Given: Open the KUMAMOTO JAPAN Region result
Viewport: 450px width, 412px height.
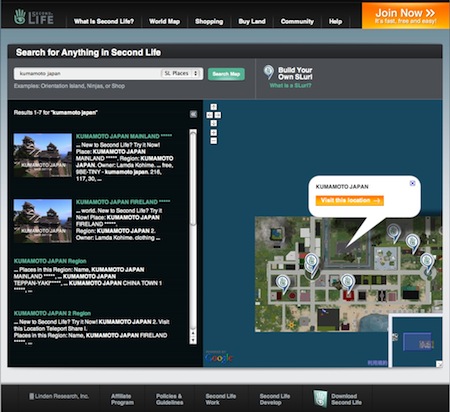Looking at the screenshot, I should 50,261.
